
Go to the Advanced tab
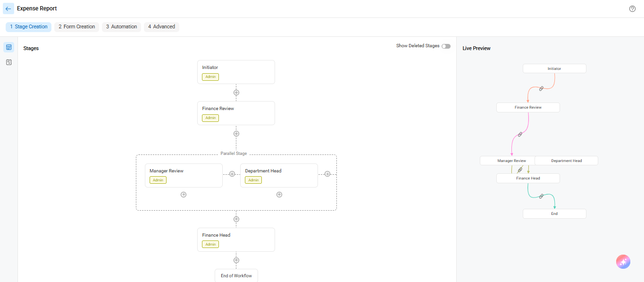coord(161,27)
